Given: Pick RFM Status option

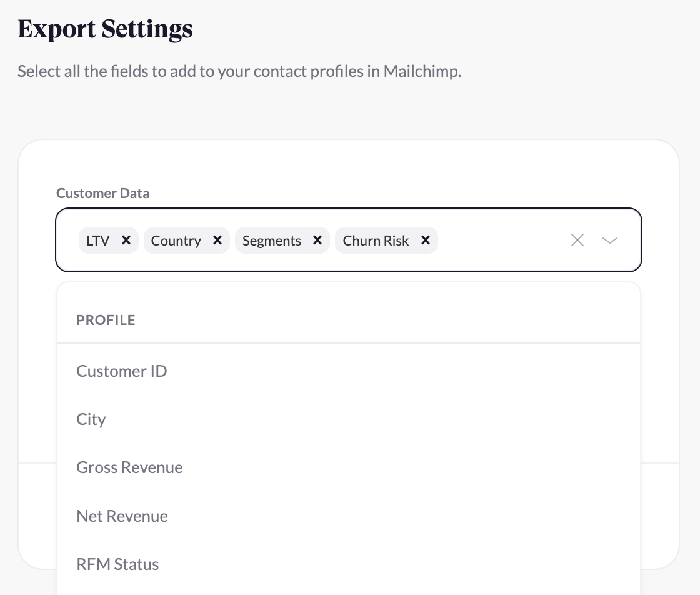Looking at the screenshot, I should (349, 564).
